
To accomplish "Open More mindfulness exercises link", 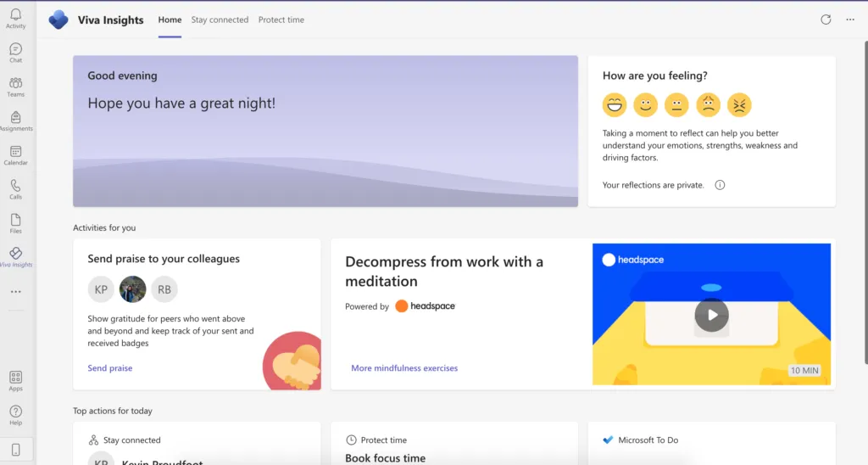I will point(404,368).
